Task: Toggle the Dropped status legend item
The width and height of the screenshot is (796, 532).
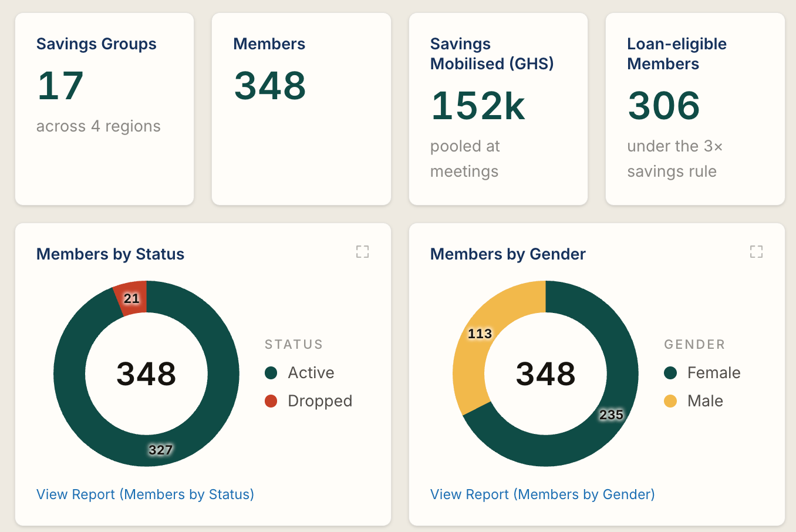Action: 308,401
